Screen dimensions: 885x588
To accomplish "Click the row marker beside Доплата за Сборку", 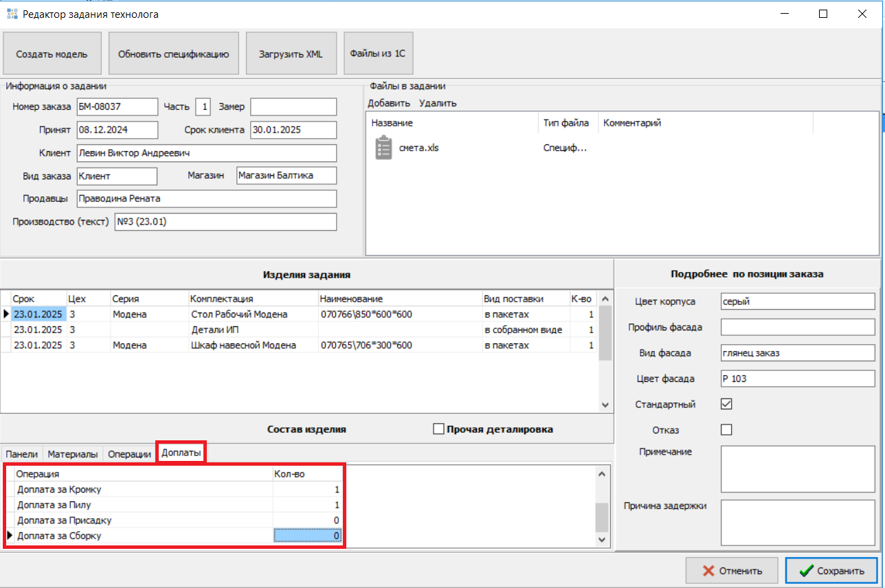I will (x=10, y=536).
